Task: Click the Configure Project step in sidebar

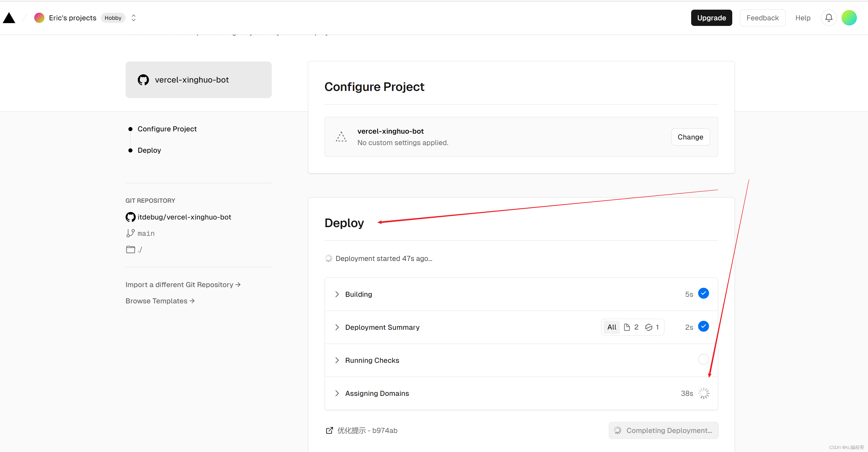Action: [x=167, y=129]
